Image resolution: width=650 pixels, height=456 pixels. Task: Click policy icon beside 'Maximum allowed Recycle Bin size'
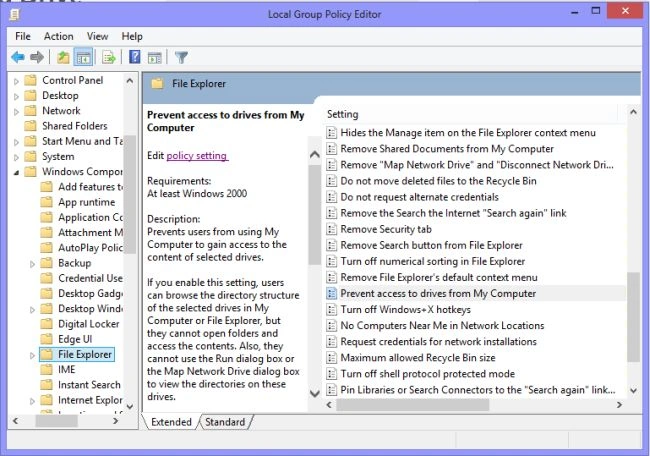(331, 358)
